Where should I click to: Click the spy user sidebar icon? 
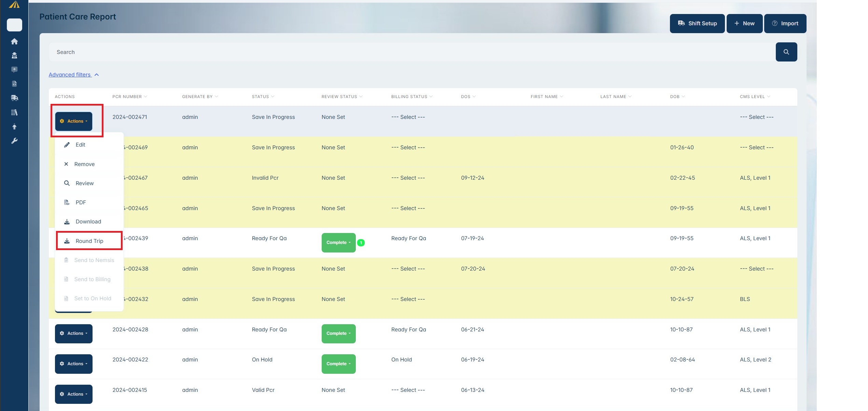click(x=14, y=55)
